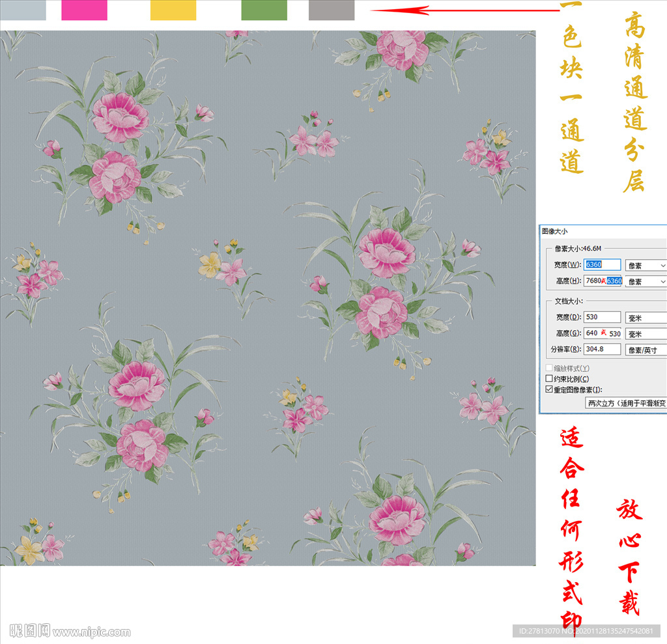667x644 pixels.
Task: Click the resolution field showing 304.8
Action: (x=603, y=349)
